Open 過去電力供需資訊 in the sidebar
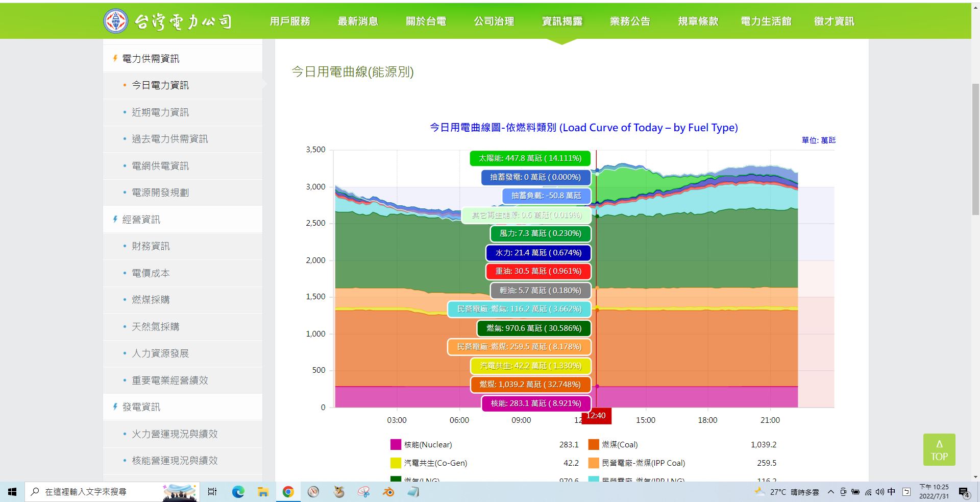980x502 pixels. pos(183,139)
